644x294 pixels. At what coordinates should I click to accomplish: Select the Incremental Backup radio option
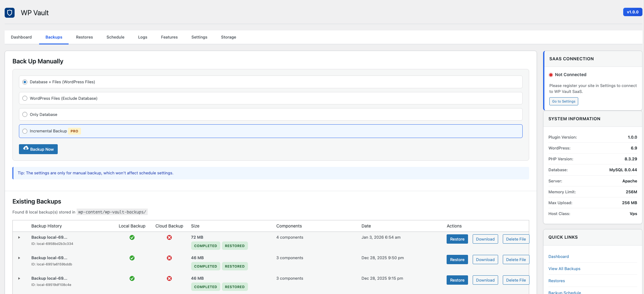coord(25,131)
